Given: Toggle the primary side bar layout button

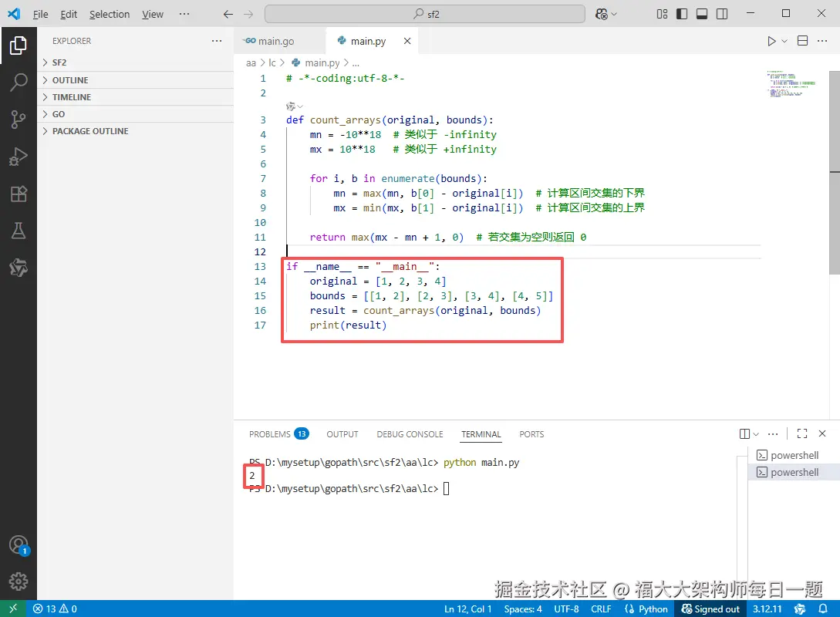Looking at the screenshot, I should tap(681, 14).
